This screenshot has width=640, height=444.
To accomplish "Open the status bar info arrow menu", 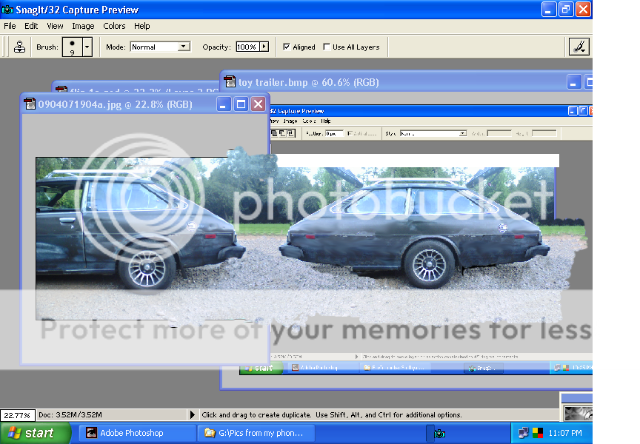I will (x=192, y=415).
